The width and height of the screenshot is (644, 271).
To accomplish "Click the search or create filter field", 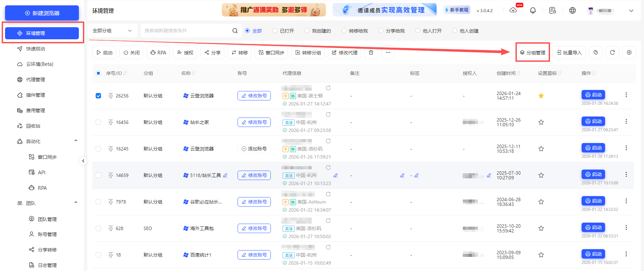I will point(186,31).
